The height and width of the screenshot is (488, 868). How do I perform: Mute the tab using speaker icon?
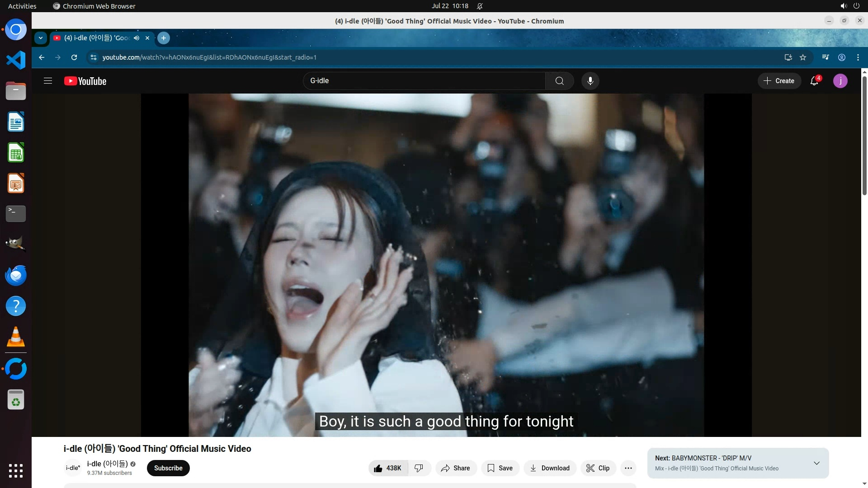[137, 38]
